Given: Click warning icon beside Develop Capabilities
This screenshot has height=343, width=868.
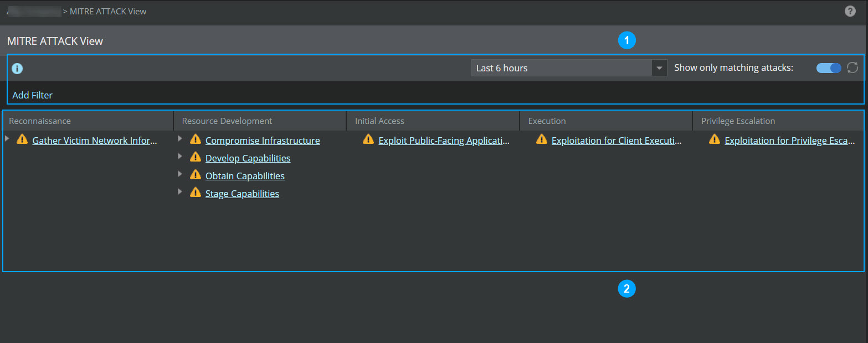Looking at the screenshot, I should coord(195,157).
